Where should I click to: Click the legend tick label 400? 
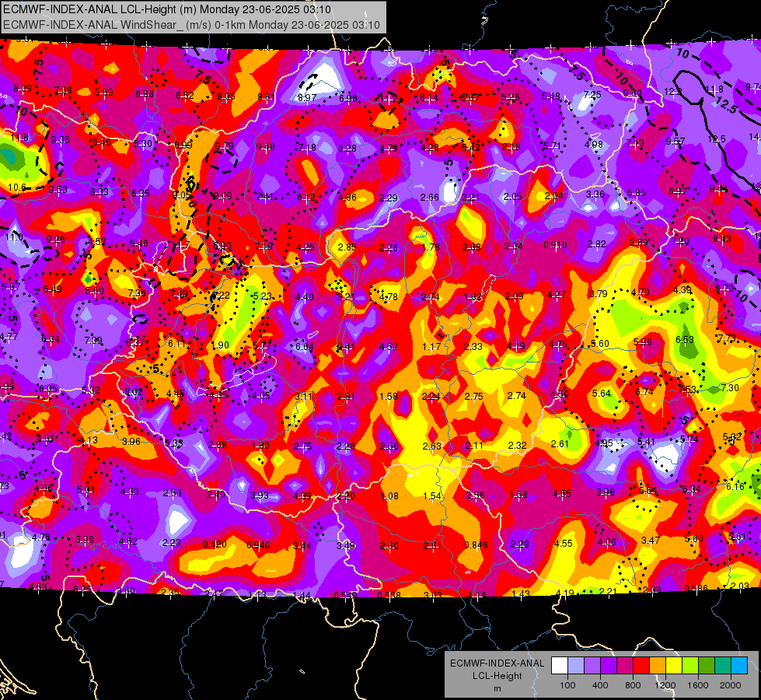600,685
